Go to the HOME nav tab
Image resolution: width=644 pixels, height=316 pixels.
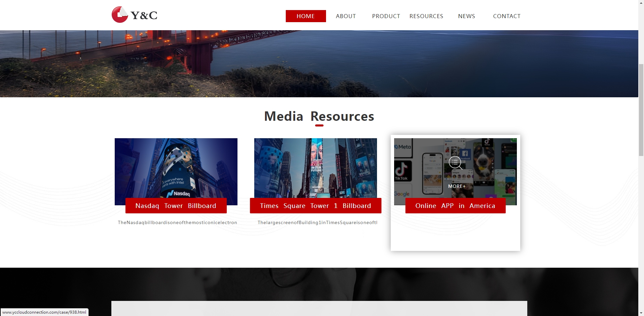[306, 16]
